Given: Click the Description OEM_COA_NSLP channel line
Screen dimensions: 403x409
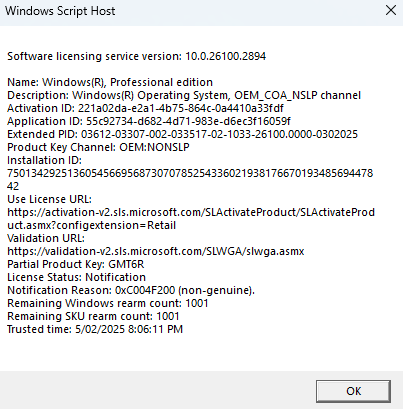Looking at the screenshot, I should coord(184,95).
